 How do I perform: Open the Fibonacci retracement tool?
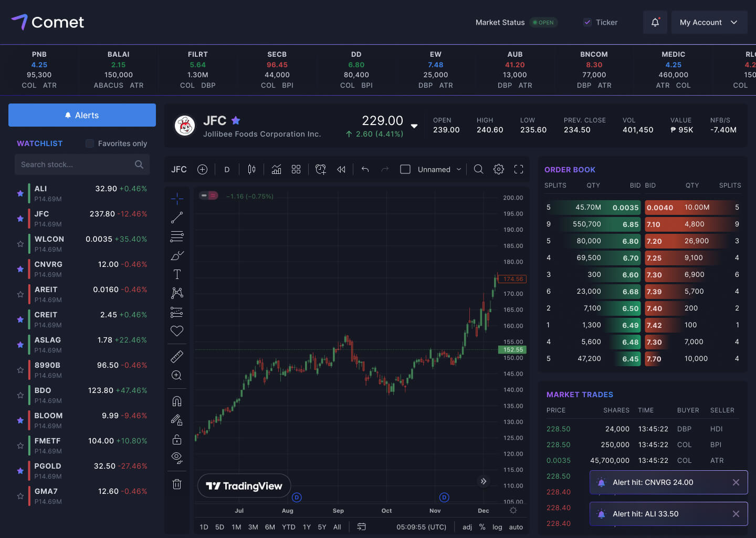[x=177, y=236]
